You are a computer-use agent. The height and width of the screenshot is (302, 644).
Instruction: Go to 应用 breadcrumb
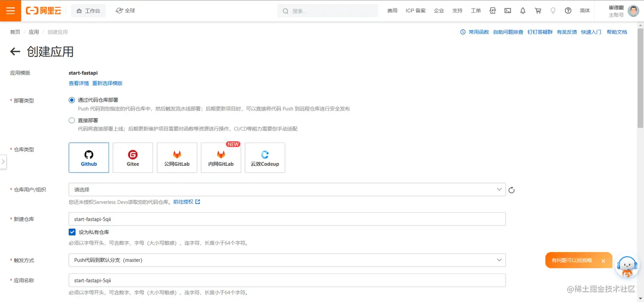click(x=34, y=32)
